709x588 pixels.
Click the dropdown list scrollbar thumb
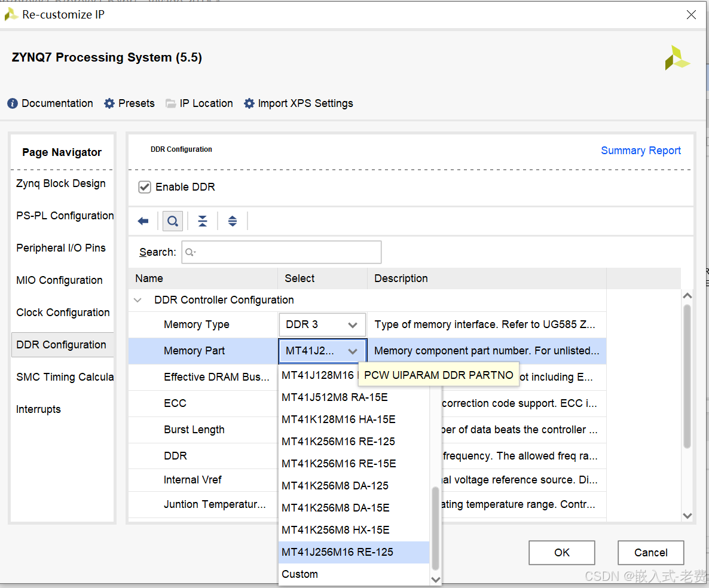point(435,528)
